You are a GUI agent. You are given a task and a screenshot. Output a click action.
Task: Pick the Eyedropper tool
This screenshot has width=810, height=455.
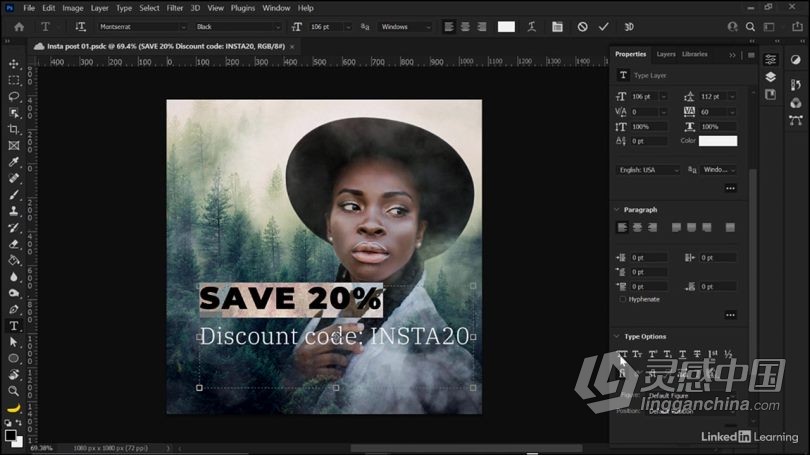point(14,162)
